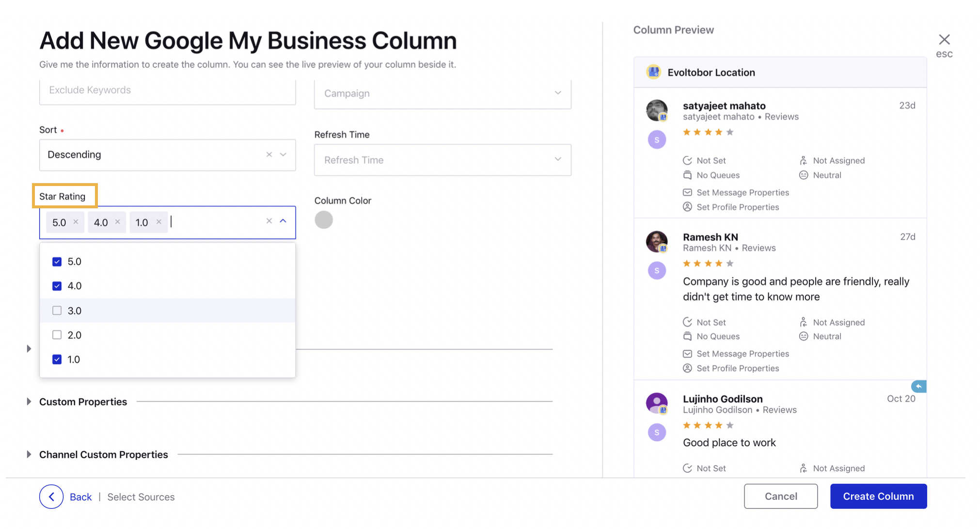Screen dimensions: 980x529
Task: Click Not Set status icon in Ramesh's review
Action: [687, 322]
